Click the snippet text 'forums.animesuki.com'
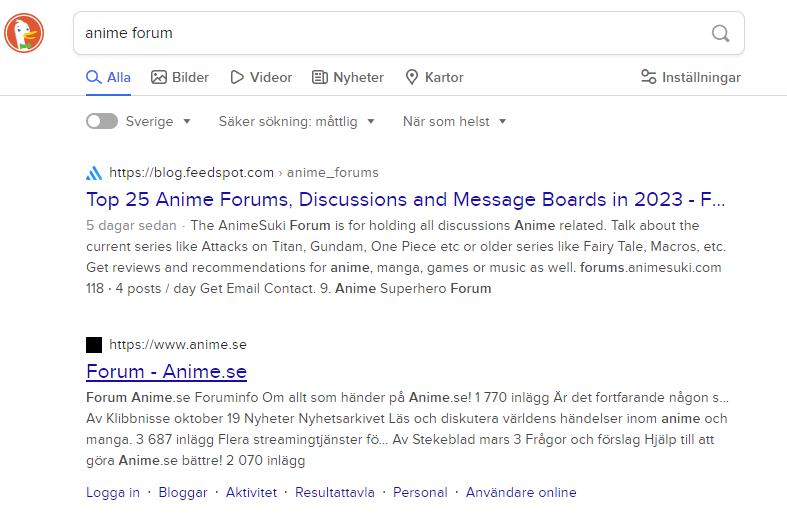The image size is (787, 525). tap(650, 268)
